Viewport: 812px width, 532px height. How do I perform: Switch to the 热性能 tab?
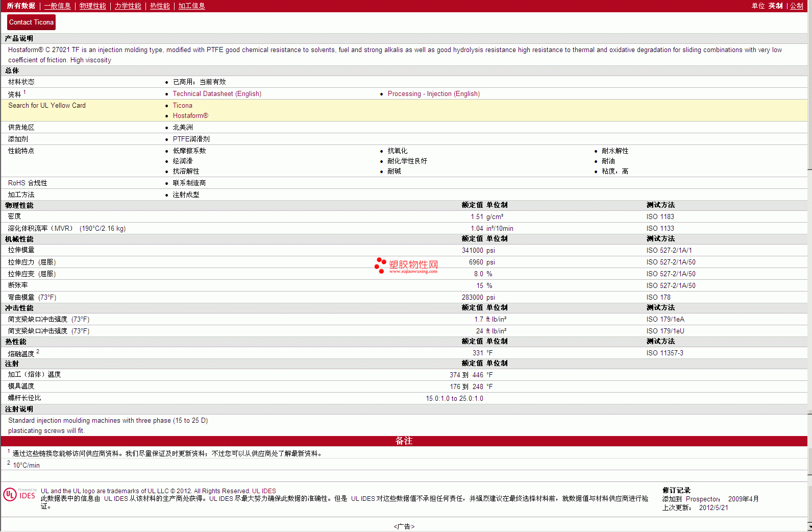pyautogui.click(x=160, y=6)
